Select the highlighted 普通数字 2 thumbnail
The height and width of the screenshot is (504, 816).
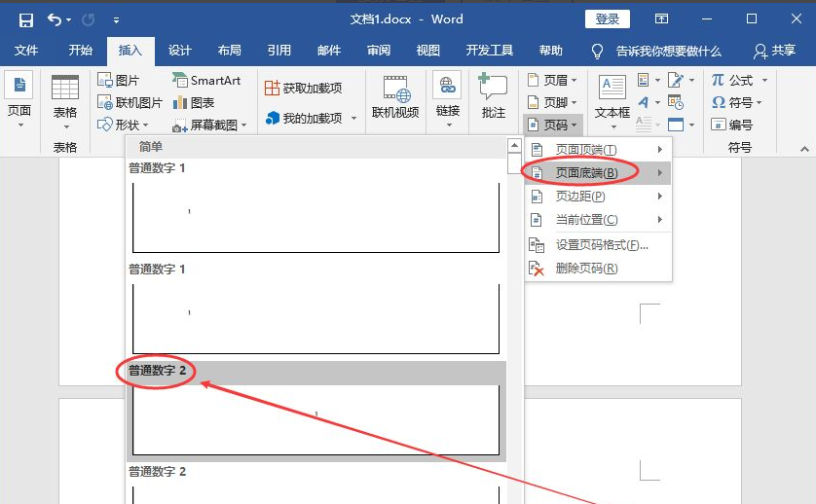click(x=316, y=418)
